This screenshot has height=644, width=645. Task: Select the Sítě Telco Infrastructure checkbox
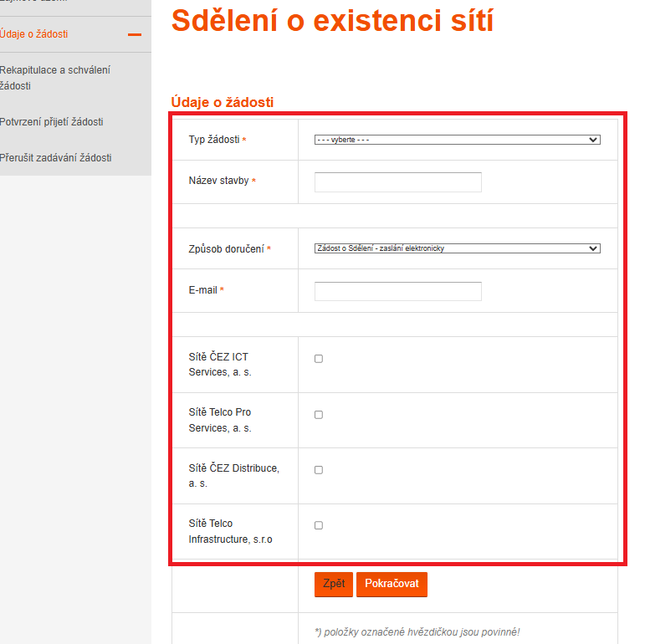(319, 525)
